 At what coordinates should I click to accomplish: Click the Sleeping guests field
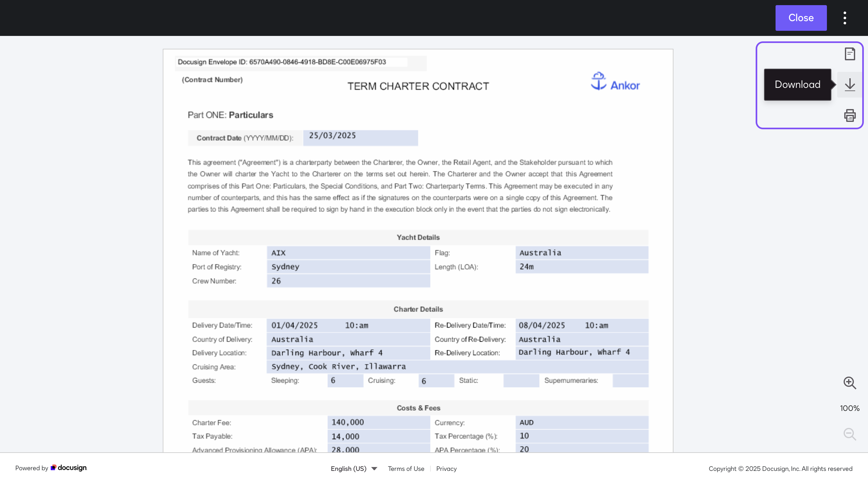click(x=345, y=380)
